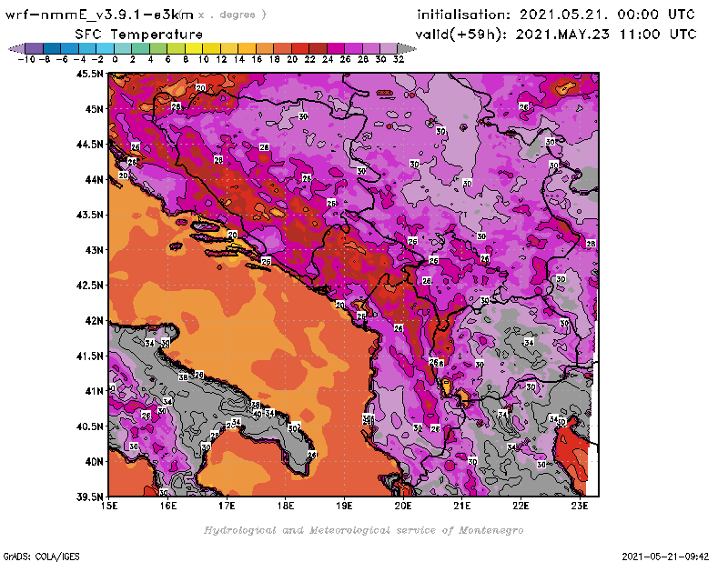Click the teal swatch between 0 and 2
The height and width of the screenshot is (562, 728).
tap(123, 48)
